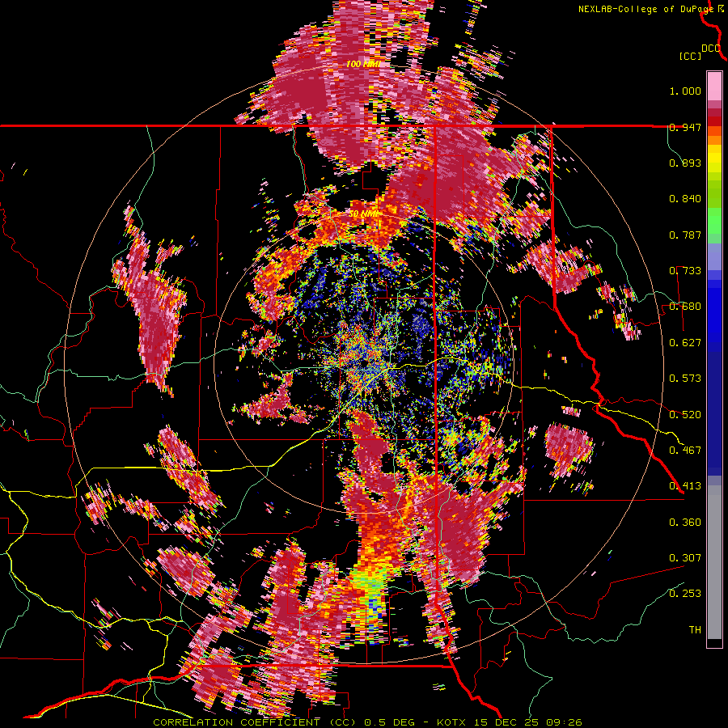This screenshot has height=728, width=728.
Task: Click the 1.000 scale value
Action: click(x=685, y=91)
